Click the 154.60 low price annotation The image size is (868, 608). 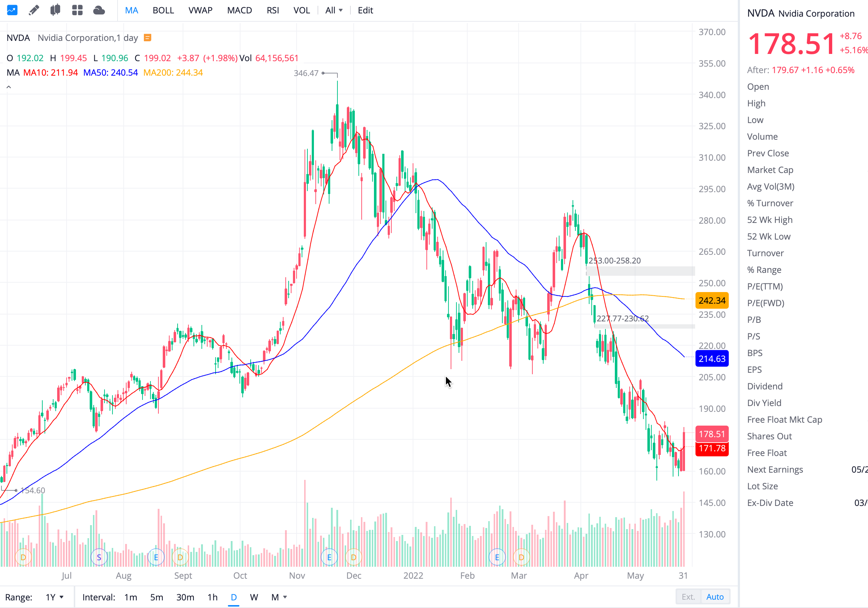coord(33,490)
